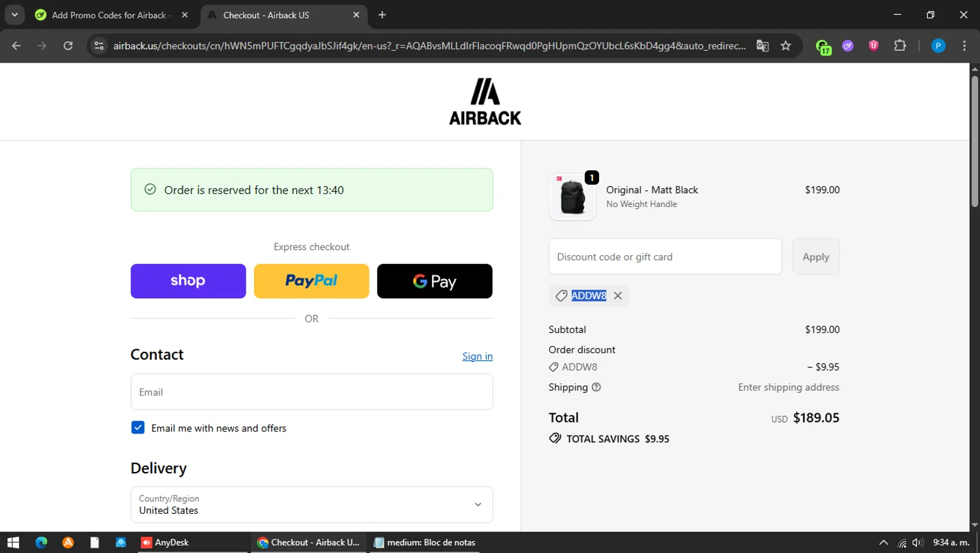
Task: Launch Microsoft Edge from taskbar
Action: (x=41, y=543)
